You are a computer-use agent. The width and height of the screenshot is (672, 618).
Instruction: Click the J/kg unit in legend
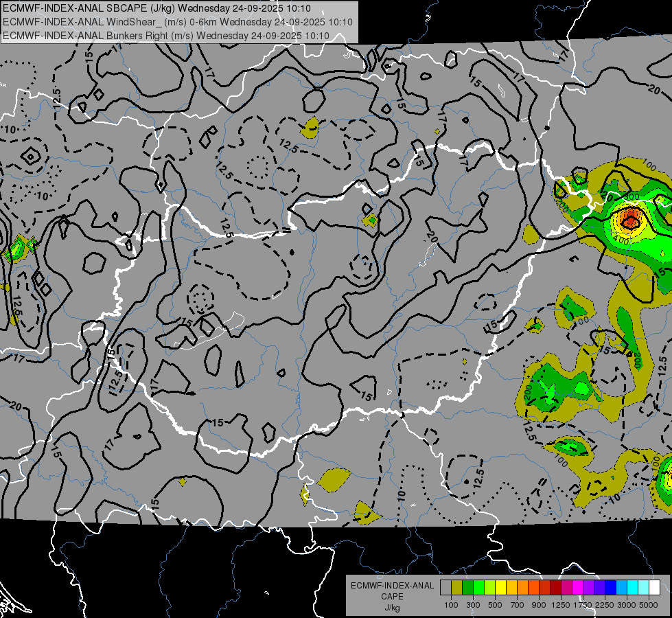tap(392, 608)
